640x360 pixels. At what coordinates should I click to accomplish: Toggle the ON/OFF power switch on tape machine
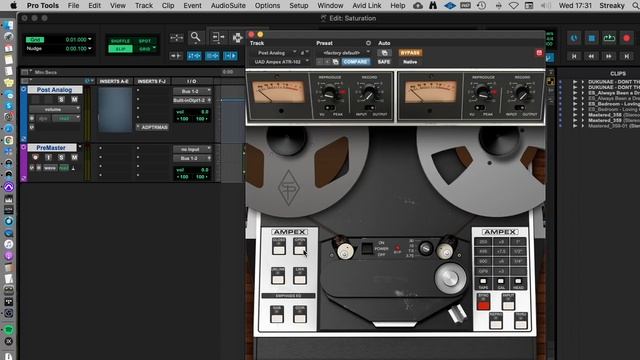pos(367,248)
